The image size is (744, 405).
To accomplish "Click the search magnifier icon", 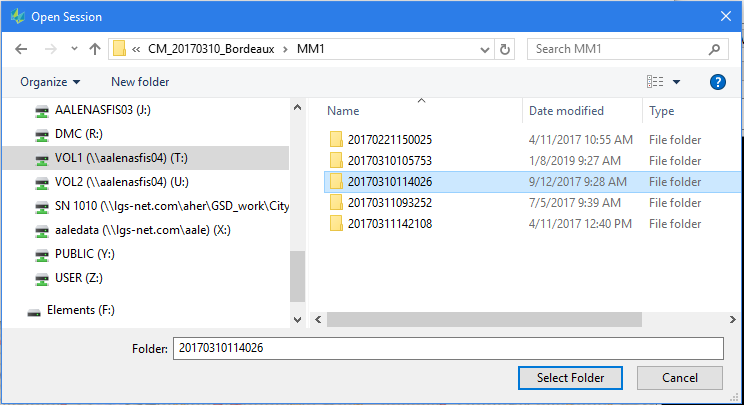I will [x=716, y=49].
